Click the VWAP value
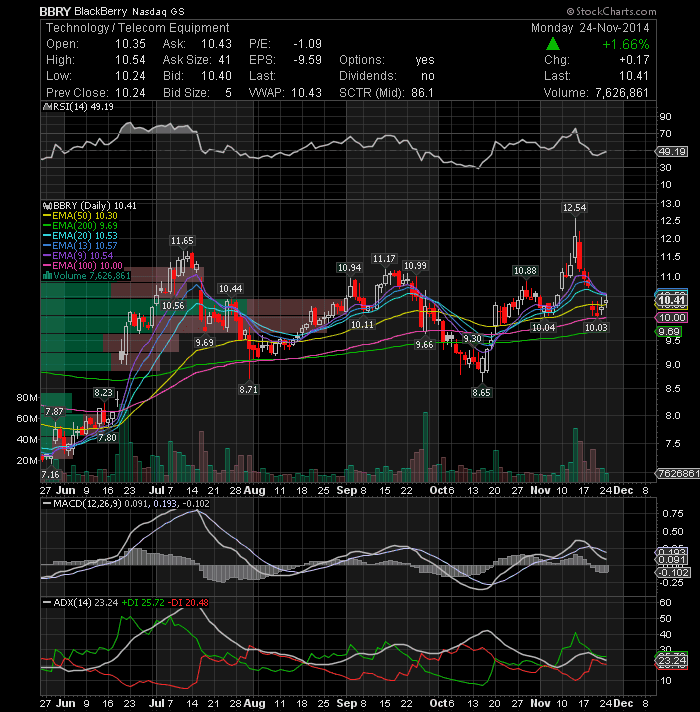Image resolution: width=700 pixels, height=712 pixels. click(x=306, y=93)
